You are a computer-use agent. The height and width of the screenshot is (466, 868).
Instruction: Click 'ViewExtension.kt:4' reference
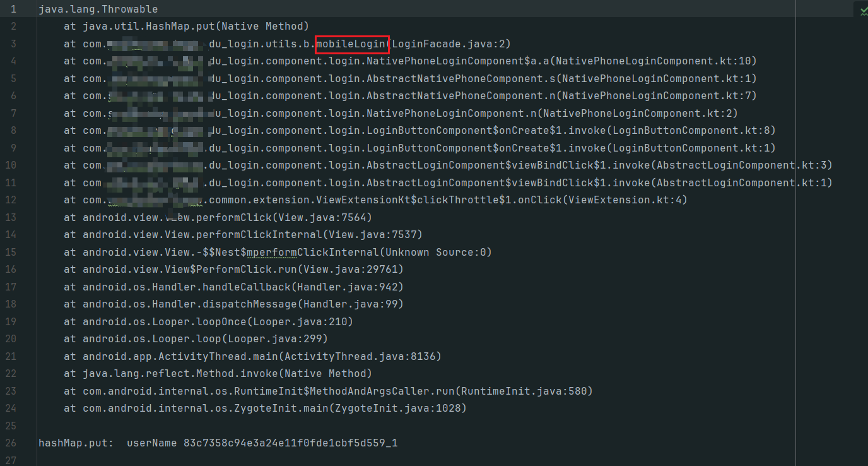(x=625, y=200)
